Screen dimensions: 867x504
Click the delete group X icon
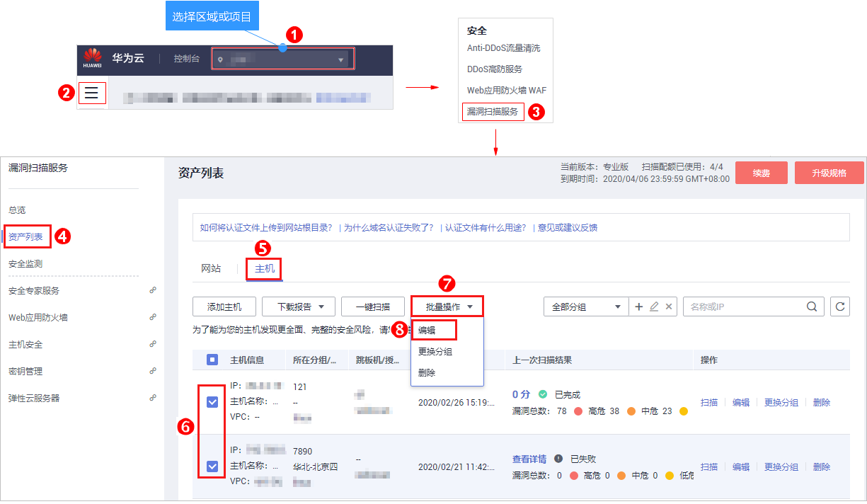tap(670, 307)
